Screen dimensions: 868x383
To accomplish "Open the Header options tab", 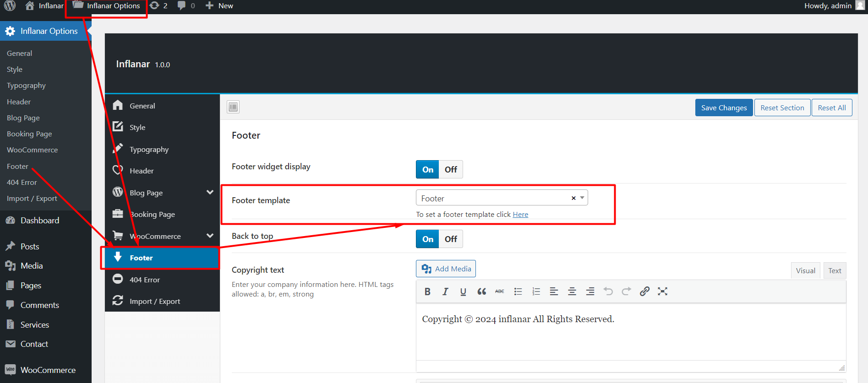I will click(x=162, y=171).
